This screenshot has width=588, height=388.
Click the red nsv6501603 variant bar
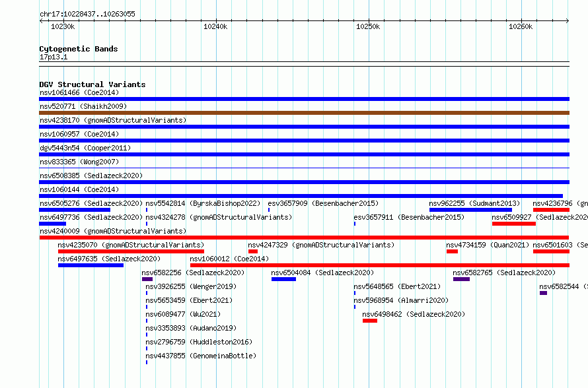[551, 251]
